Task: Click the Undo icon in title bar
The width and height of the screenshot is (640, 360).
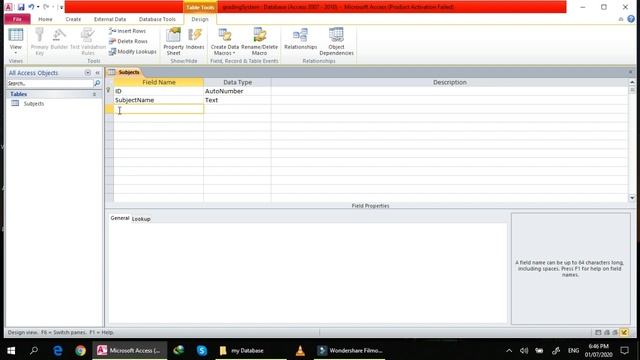Action: click(x=31, y=7)
